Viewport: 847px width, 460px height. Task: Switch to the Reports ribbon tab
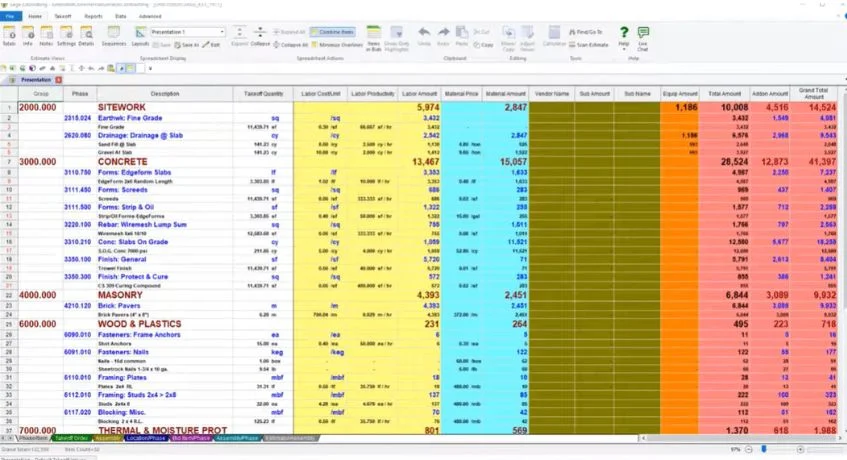(93, 16)
